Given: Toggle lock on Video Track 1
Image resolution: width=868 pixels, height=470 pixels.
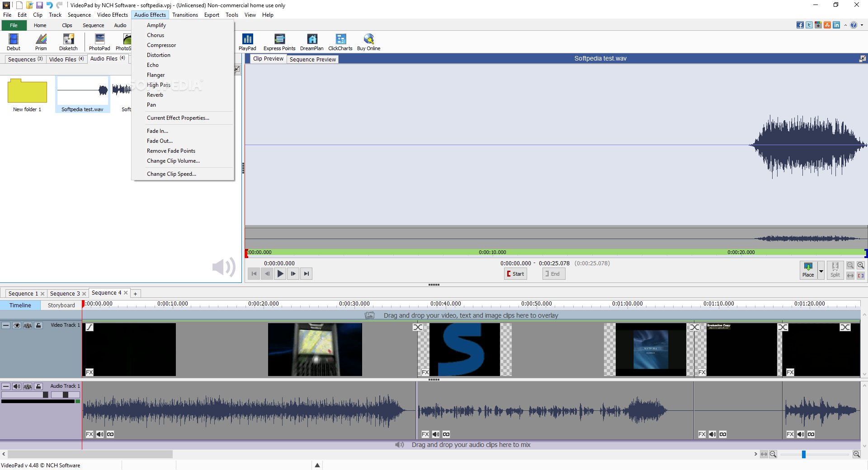Looking at the screenshot, I should [38, 325].
